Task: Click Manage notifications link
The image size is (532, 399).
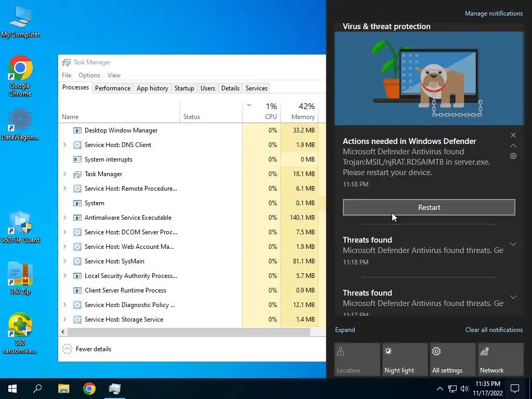Action: 494,14
